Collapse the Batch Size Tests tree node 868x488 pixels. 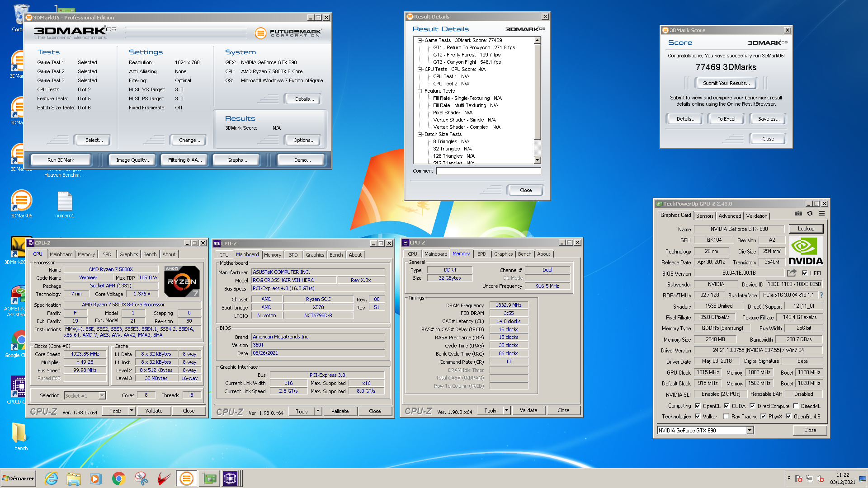420,134
